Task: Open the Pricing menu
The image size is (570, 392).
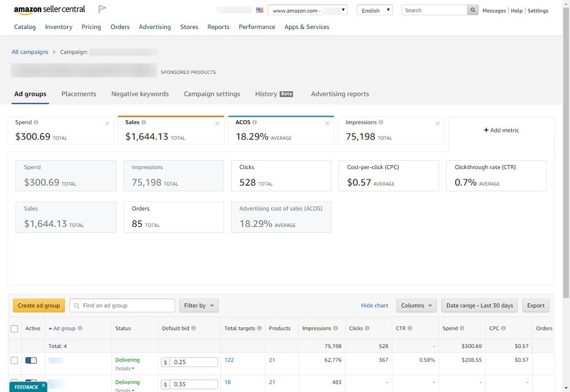Action: [x=91, y=27]
